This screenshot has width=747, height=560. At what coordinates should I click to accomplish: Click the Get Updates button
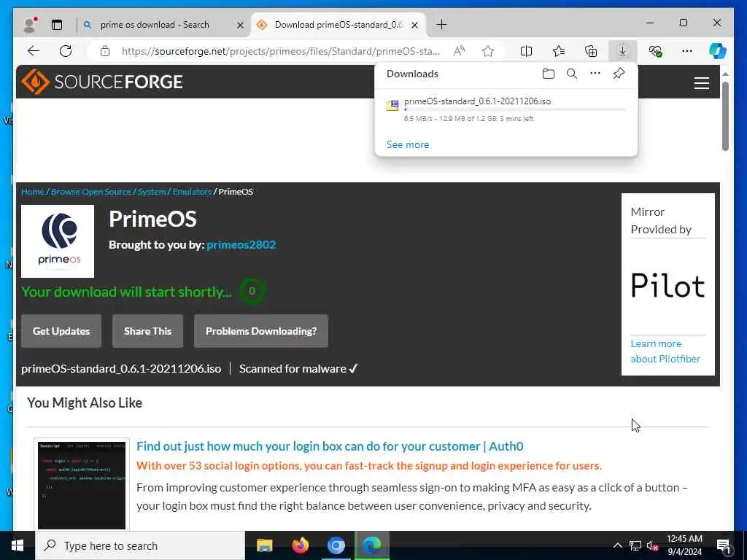[x=61, y=331]
